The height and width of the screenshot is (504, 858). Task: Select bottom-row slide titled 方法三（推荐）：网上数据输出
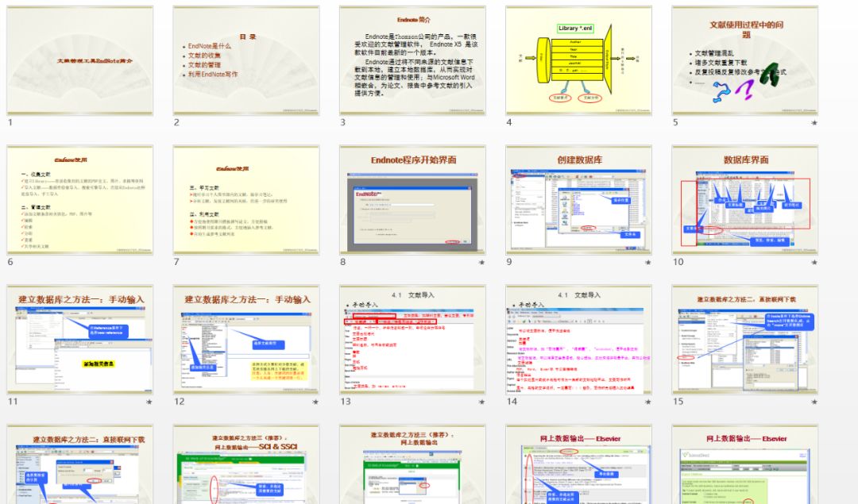pyautogui.click(x=412, y=464)
